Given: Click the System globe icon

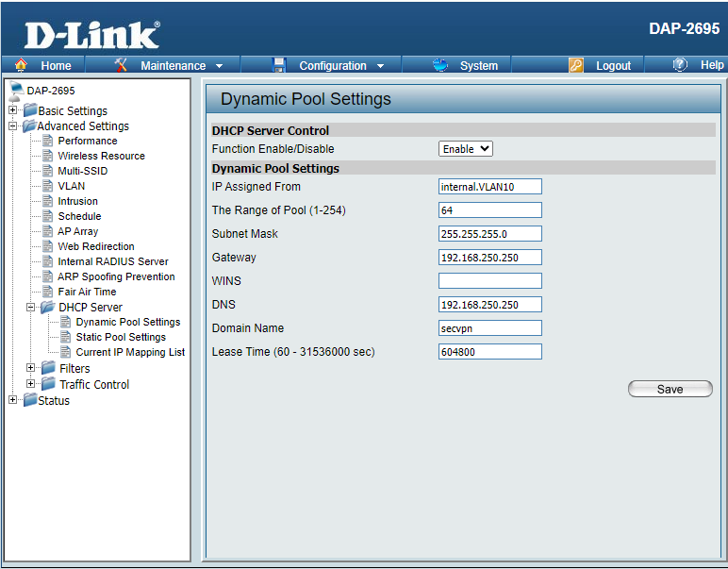Looking at the screenshot, I should coord(439,65).
